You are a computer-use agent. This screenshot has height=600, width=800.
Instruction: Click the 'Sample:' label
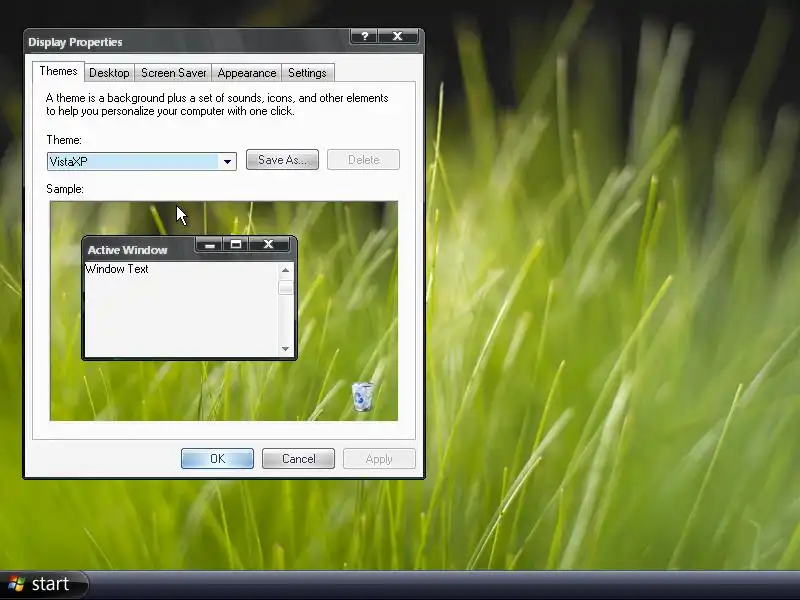[65, 189]
